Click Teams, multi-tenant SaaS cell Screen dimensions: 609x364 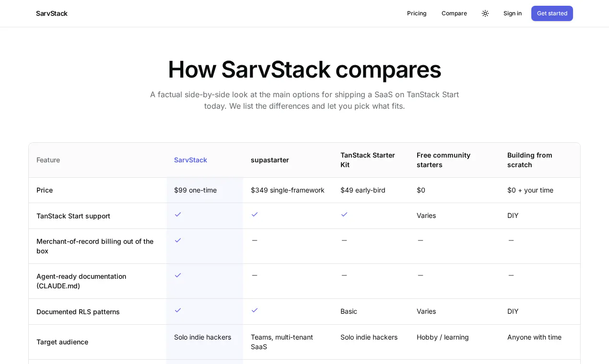[282, 342]
